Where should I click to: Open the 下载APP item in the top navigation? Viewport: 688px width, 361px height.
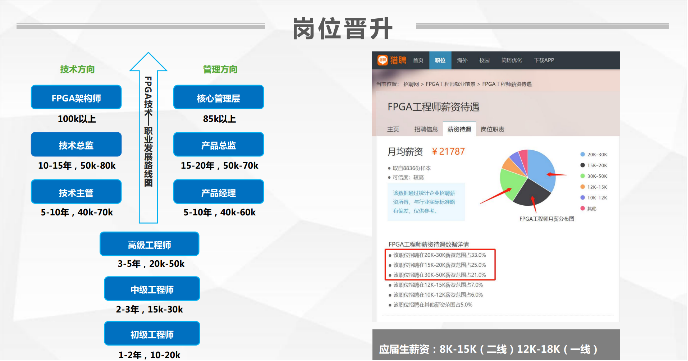pos(544,61)
